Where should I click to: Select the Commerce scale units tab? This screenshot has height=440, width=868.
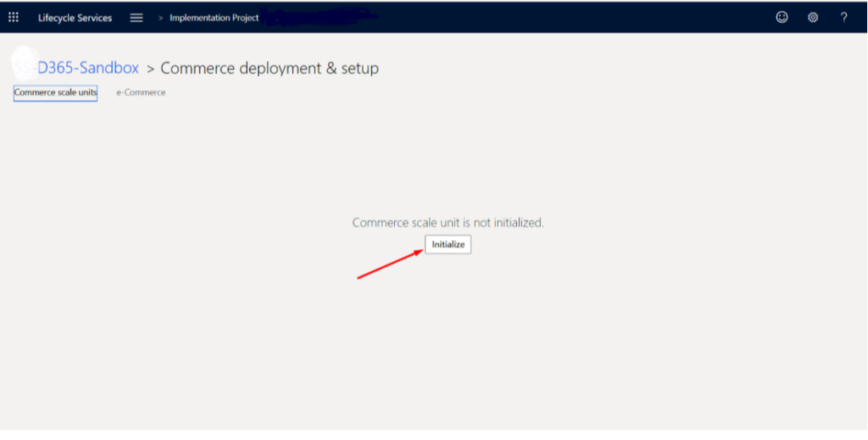(55, 93)
